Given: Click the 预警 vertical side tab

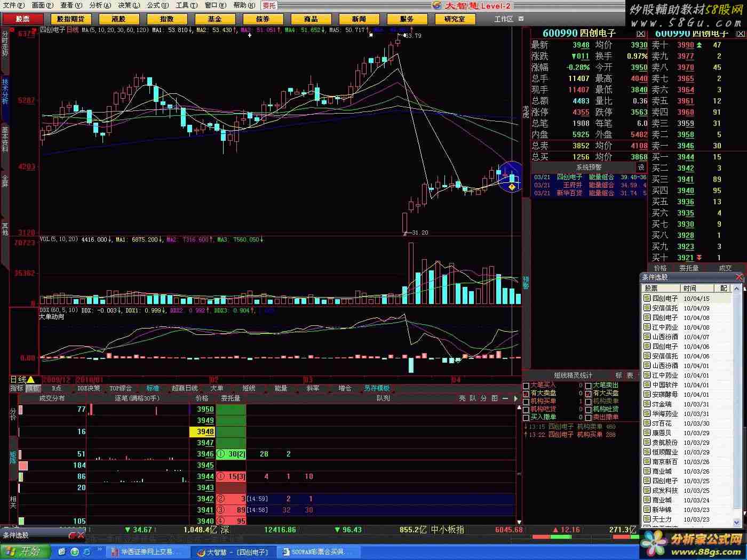Looking at the screenshot, I should click(x=526, y=282).
